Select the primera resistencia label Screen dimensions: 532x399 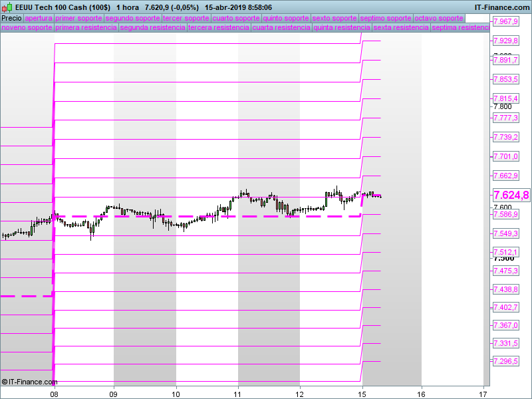click(86, 27)
